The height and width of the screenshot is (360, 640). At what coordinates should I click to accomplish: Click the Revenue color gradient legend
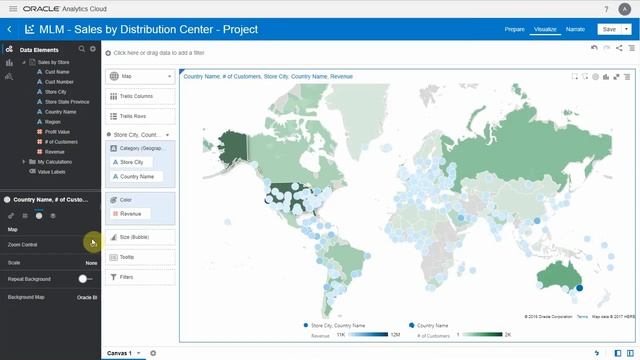pos(368,335)
